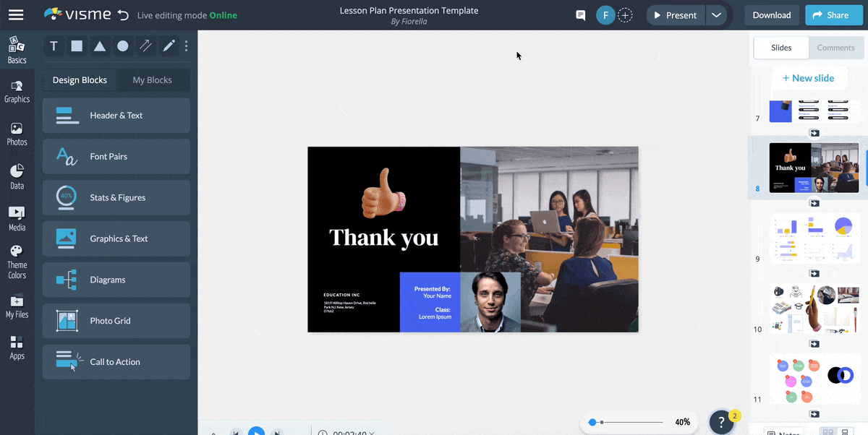Viewport: 868px width, 435px height.
Task: Open the comments speech bubble icon
Action: coord(580,15)
